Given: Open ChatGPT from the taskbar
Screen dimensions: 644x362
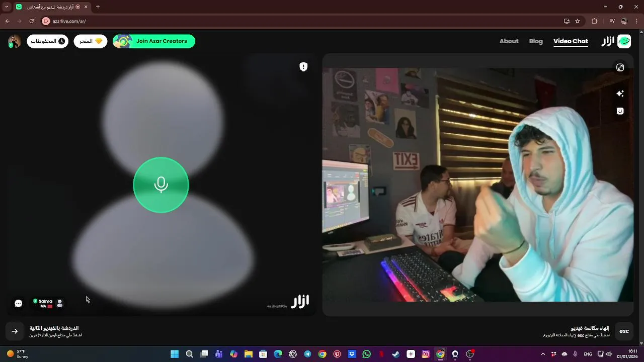Looking at the screenshot, I should 293,354.
